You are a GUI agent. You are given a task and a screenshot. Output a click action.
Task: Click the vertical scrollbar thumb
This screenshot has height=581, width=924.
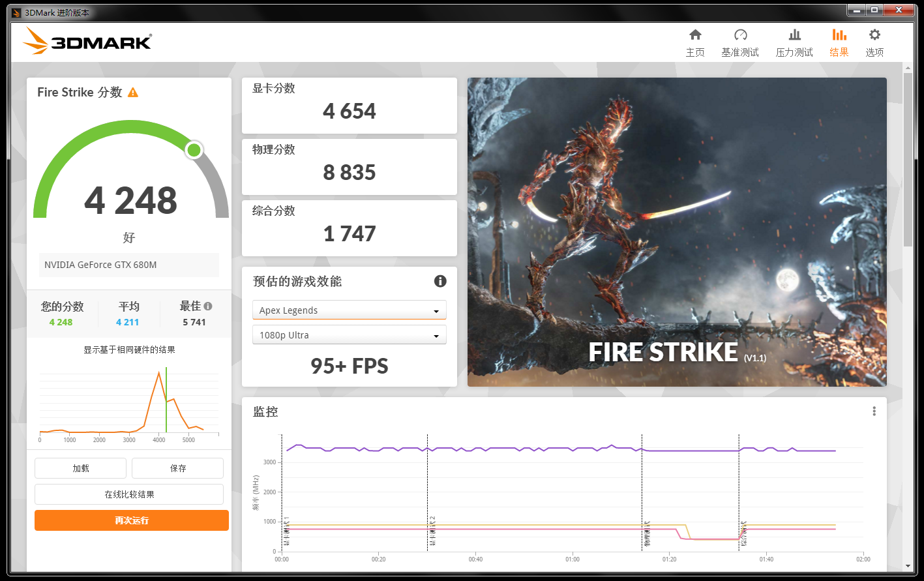click(908, 160)
